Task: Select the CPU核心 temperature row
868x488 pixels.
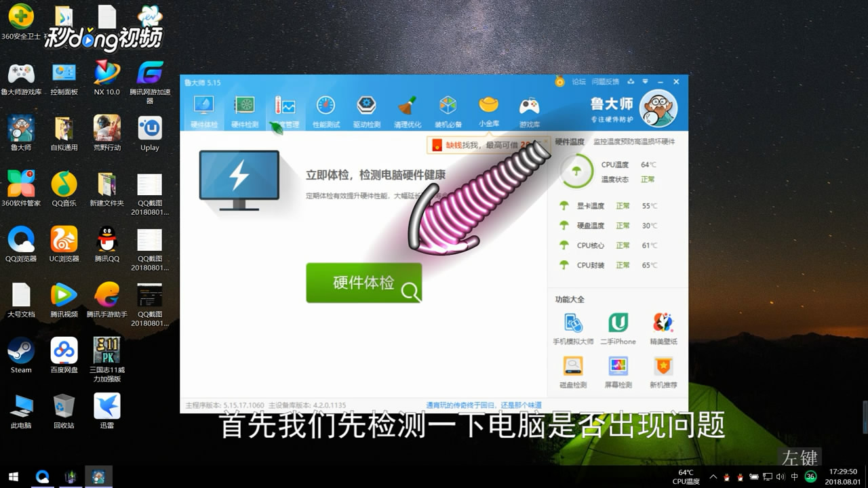Action: pyautogui.click(x=608, y=245)
